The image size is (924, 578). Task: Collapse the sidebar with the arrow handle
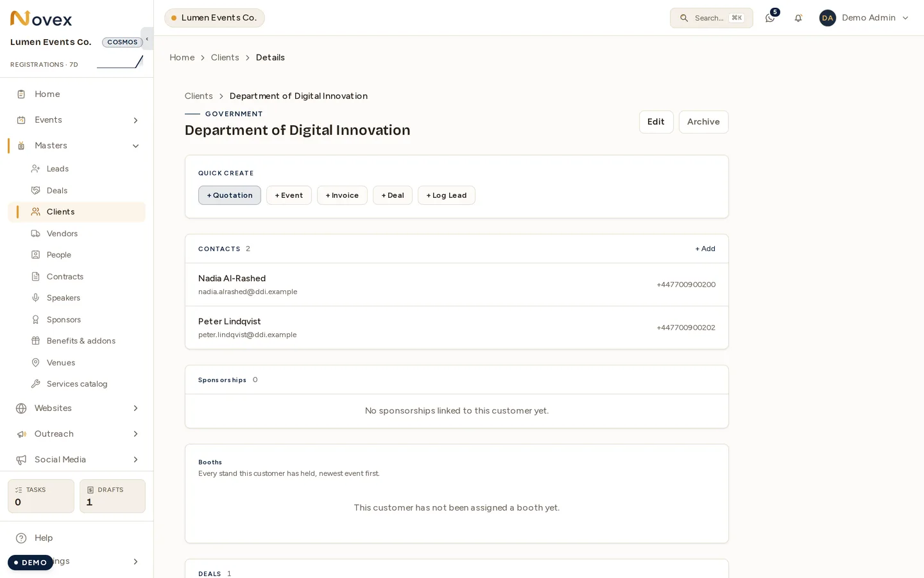tap(147, 39)
